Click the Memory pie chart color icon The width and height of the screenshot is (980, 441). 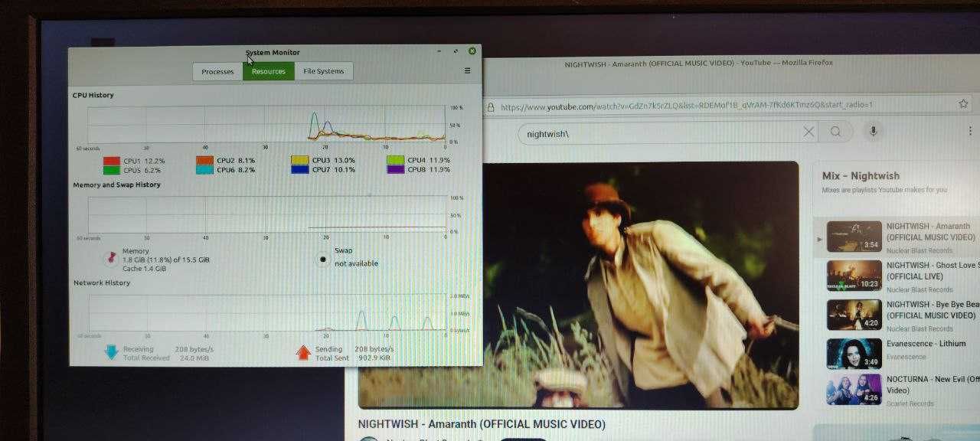[110, 258]
